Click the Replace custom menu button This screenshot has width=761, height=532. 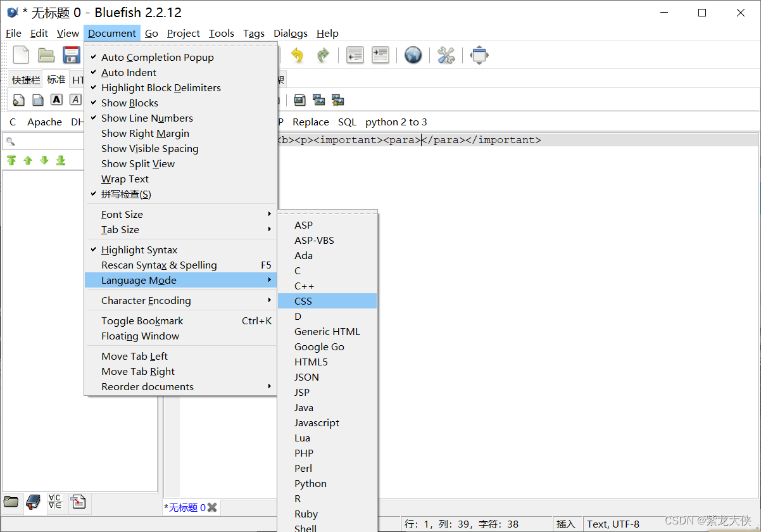click(x=311, y=122)
